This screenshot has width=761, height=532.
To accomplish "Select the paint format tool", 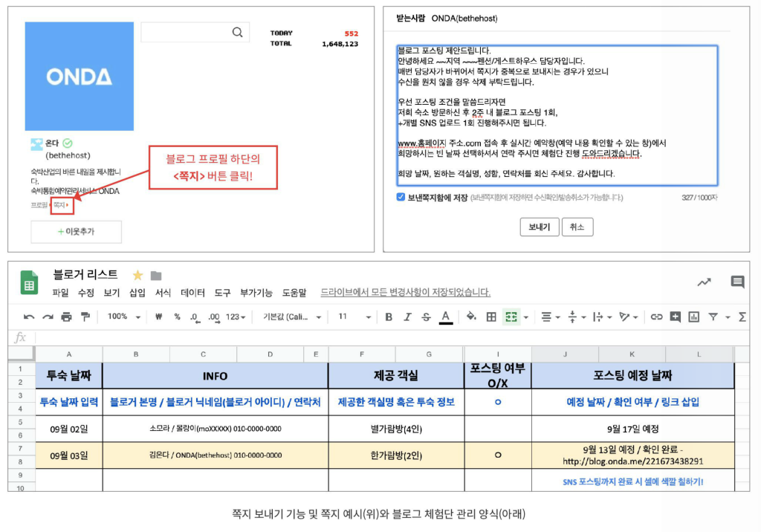I will [x=85, y=317].
